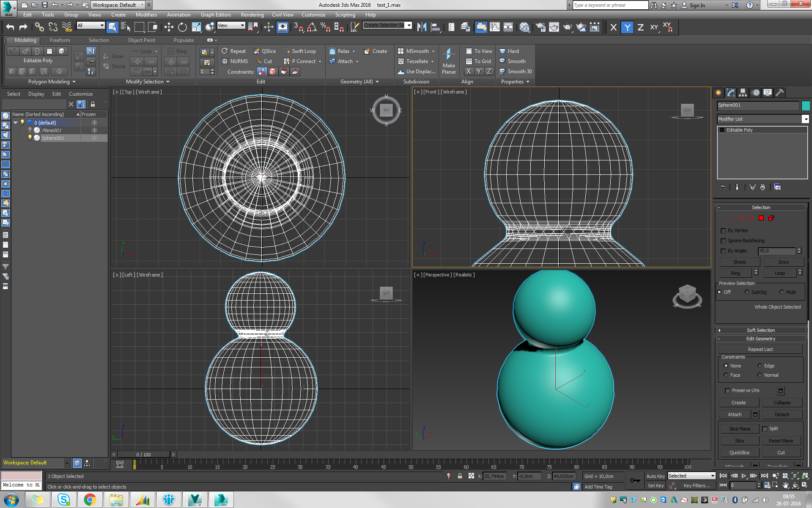Open the Utilities command panel tab
This screenshot has height=508, width=812.
pos(780,93)
